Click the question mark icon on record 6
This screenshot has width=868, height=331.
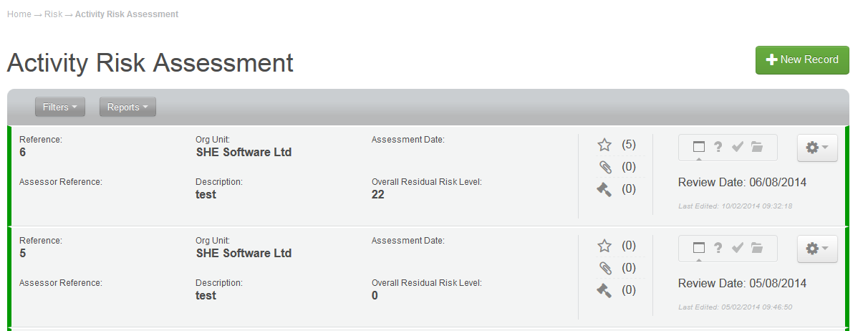point(718,147)
